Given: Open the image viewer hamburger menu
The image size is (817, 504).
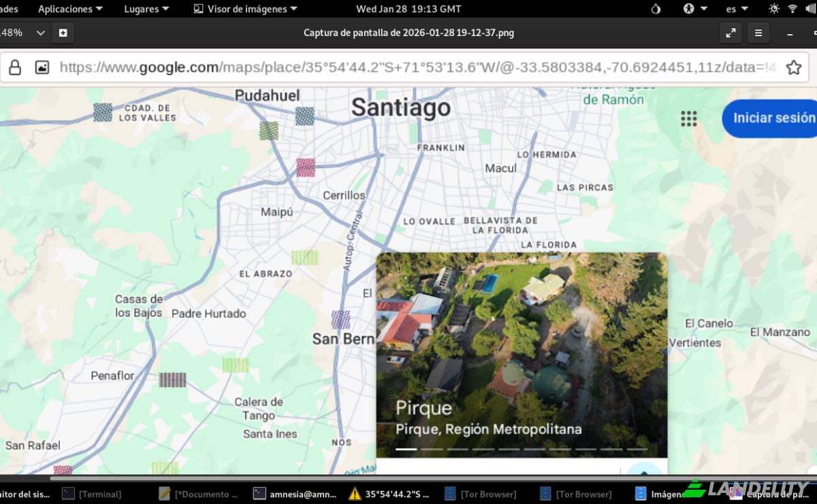Looking at the screenshot, I should pyautogui.click(x=758, y=33).
